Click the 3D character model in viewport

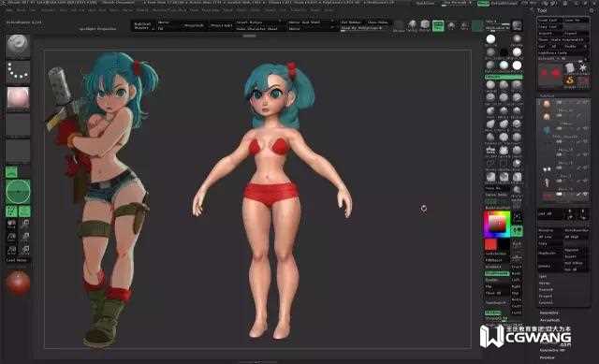[272, 200]
